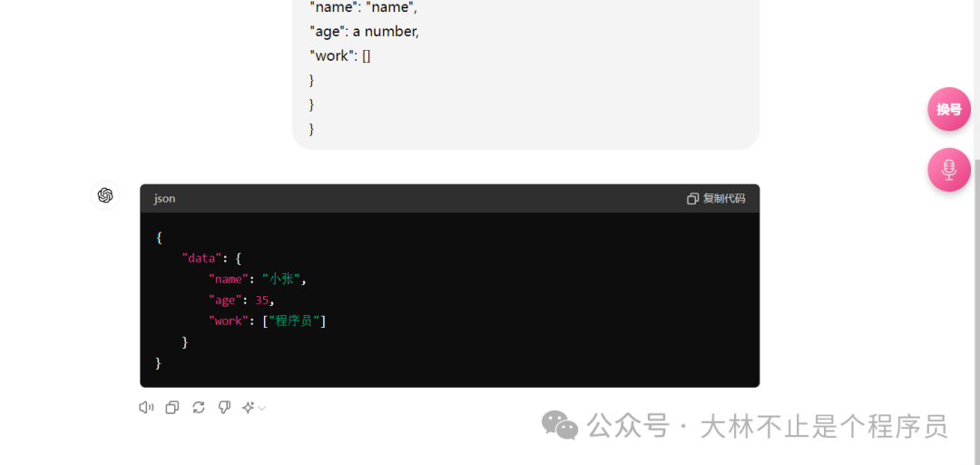Click "work": [] line in user message
Screen dimensions: 980x465
click(340, 55)
